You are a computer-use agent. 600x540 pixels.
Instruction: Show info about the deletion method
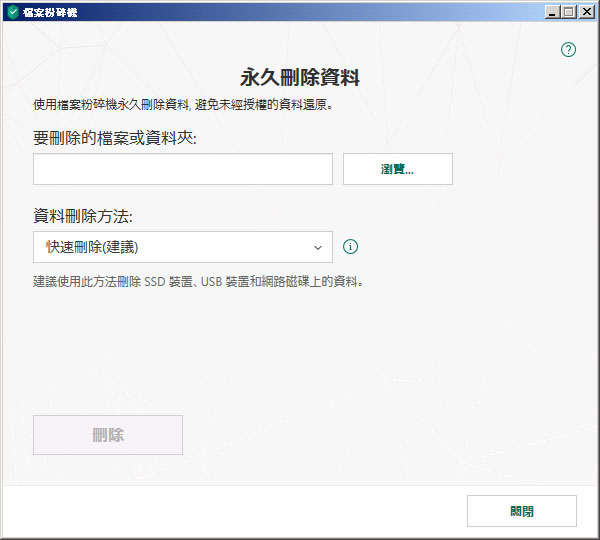tap(351, 247)
